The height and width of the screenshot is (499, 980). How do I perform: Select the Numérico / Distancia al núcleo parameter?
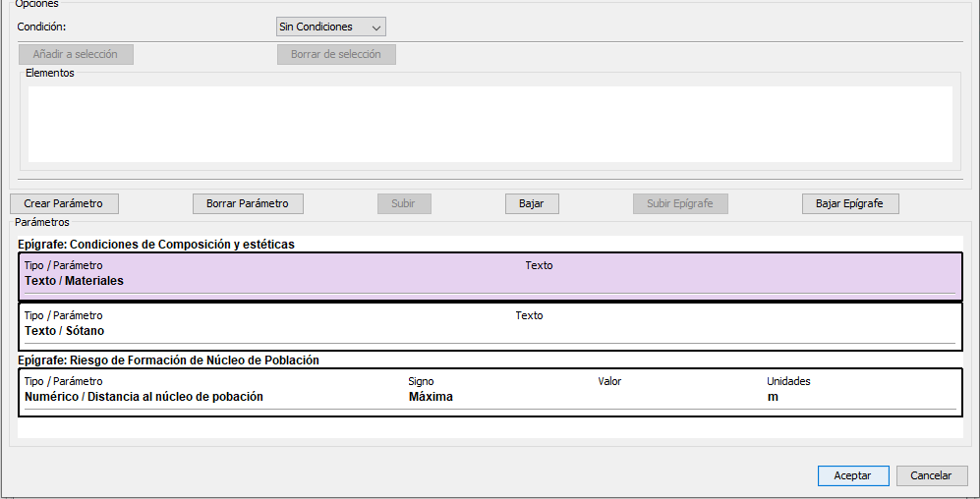point(490,393)
